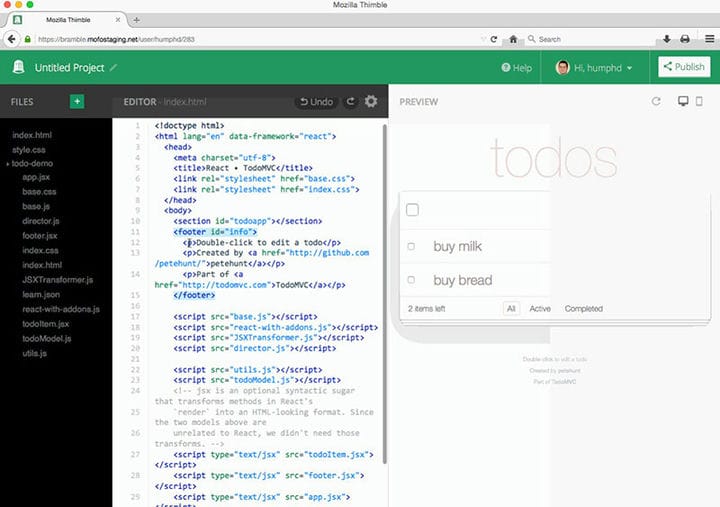Undo the last editor change
This screenshot has width=720, height=507.
coord(316,101)
